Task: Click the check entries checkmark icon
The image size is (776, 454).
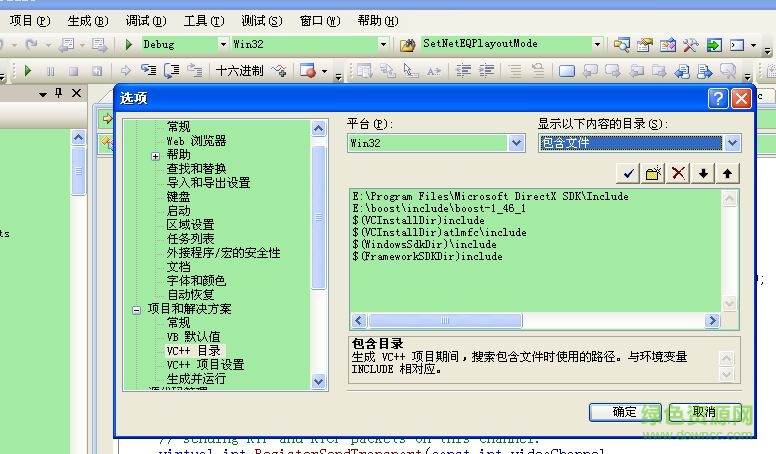Action: coord(628,173)
